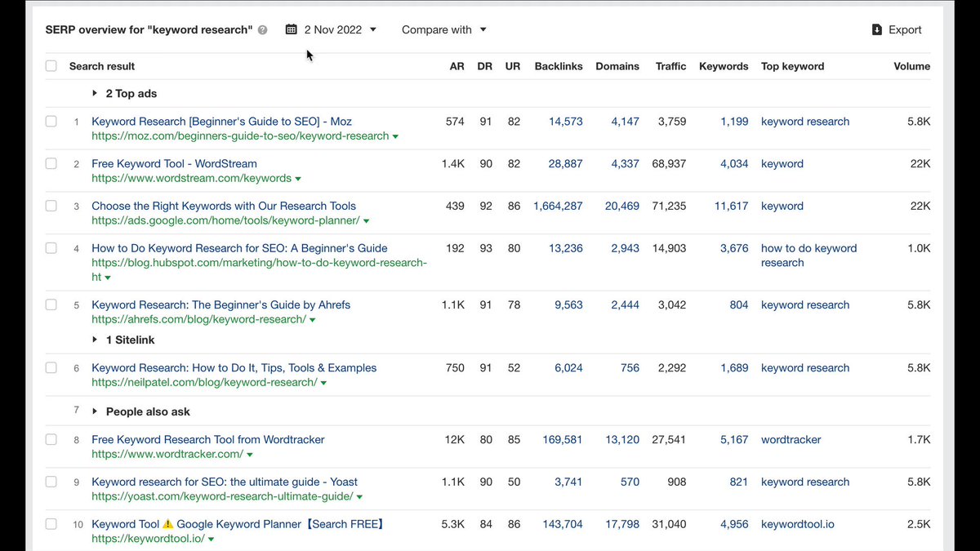Check the box for the Neil Patel result
The width and height of the screenshot is (980, 551).
click(x=51, y=368)
